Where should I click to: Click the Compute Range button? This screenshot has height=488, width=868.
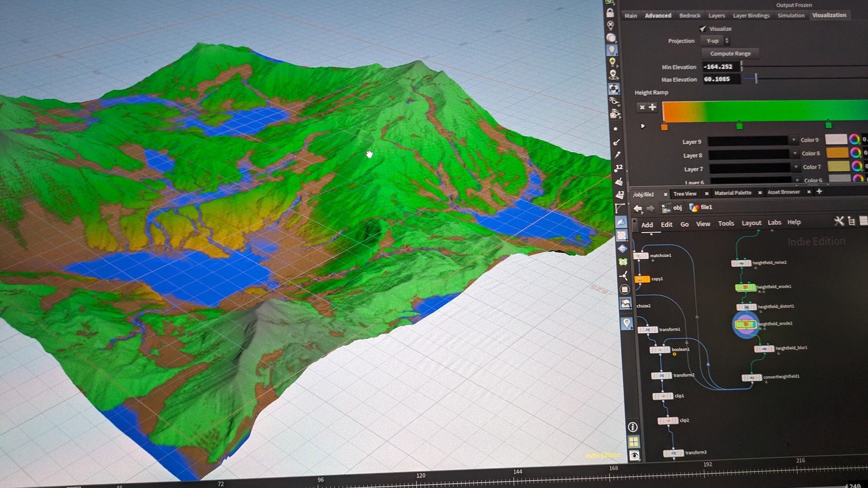tap(730, 54)
